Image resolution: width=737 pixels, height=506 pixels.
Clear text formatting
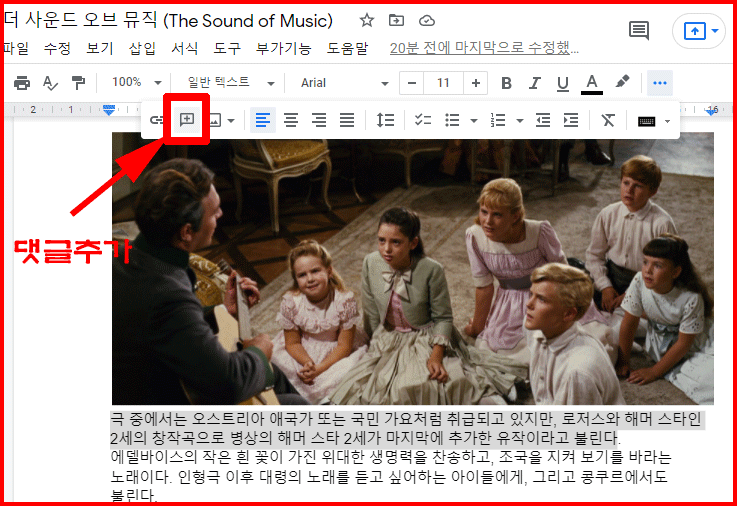point(608,120)
